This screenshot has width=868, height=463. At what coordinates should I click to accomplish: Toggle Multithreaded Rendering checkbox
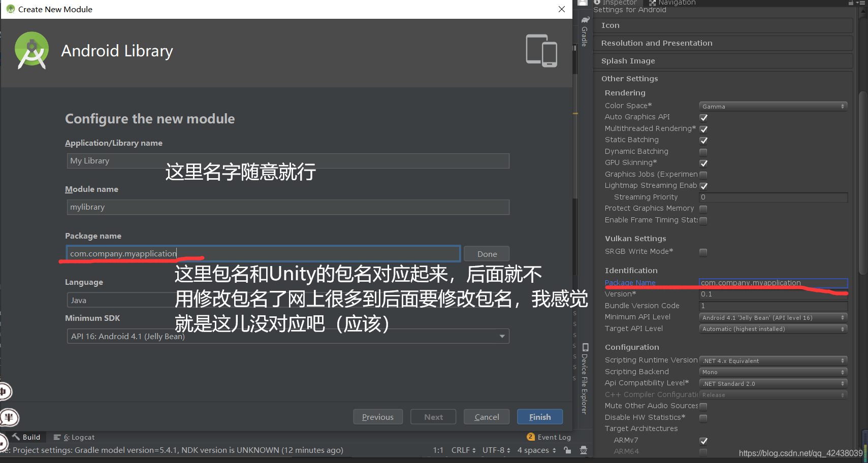[703, 129]
